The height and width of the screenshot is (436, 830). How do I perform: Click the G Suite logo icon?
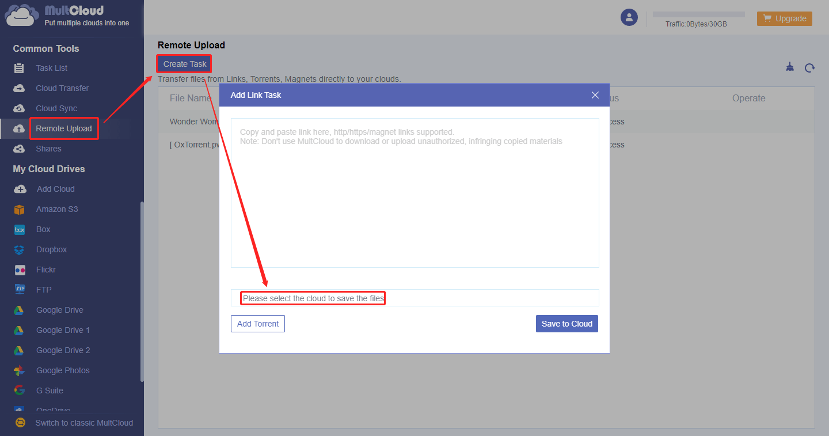pyautogui.click(x=20, y=390)
